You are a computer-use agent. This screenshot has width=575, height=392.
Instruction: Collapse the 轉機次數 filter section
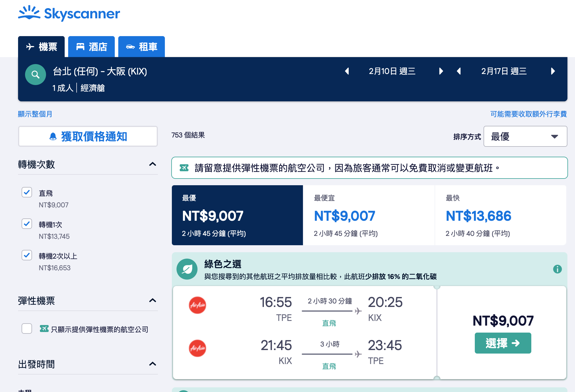pos(153,164)
